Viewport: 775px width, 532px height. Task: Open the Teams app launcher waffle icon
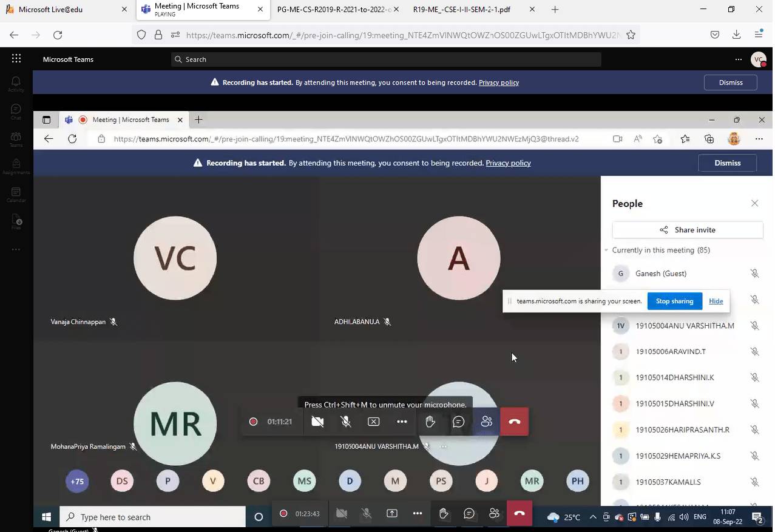16,59
